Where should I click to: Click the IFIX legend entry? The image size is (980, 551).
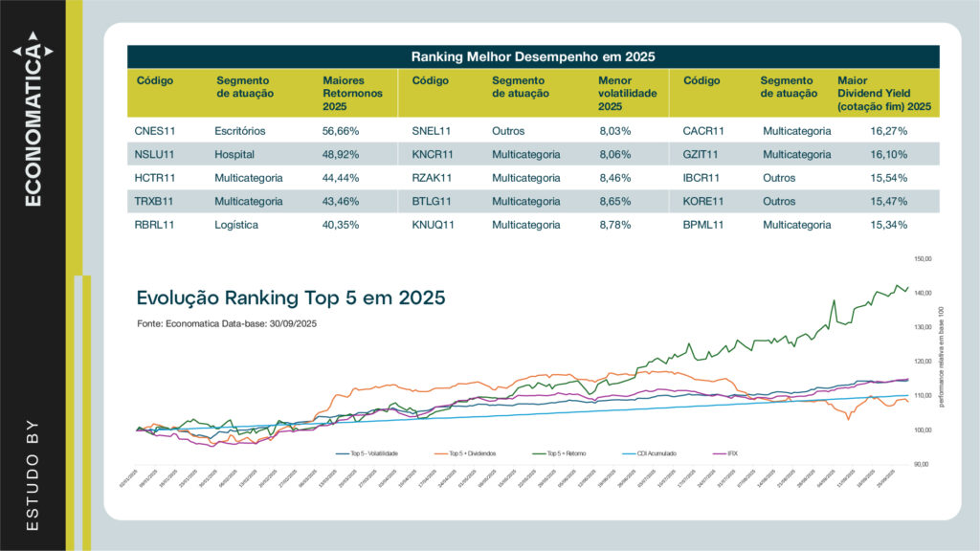click(729, 452)
